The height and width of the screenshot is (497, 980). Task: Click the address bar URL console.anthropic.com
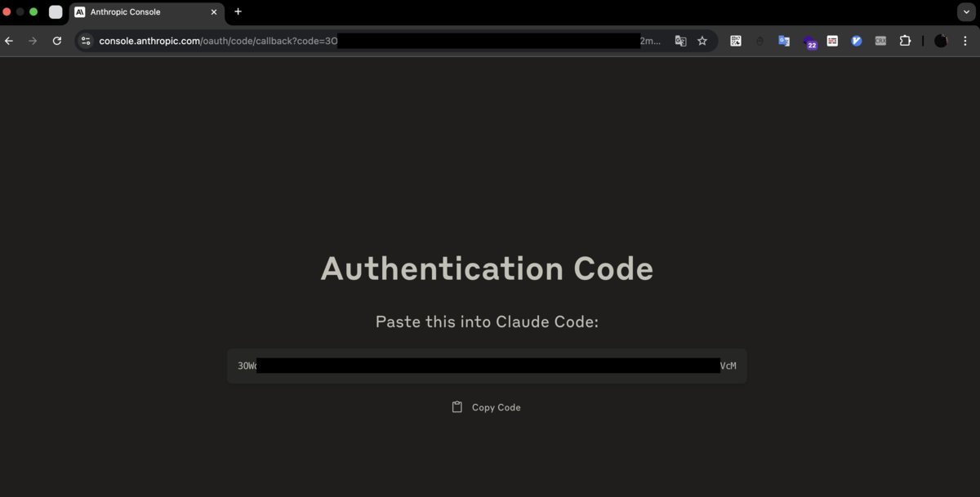149,41
